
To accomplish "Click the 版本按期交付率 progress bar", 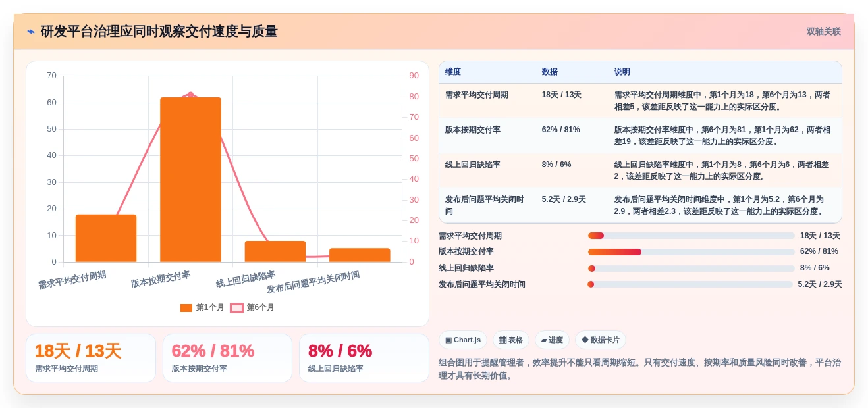I will pyautogui.click(x=692, y=252).
